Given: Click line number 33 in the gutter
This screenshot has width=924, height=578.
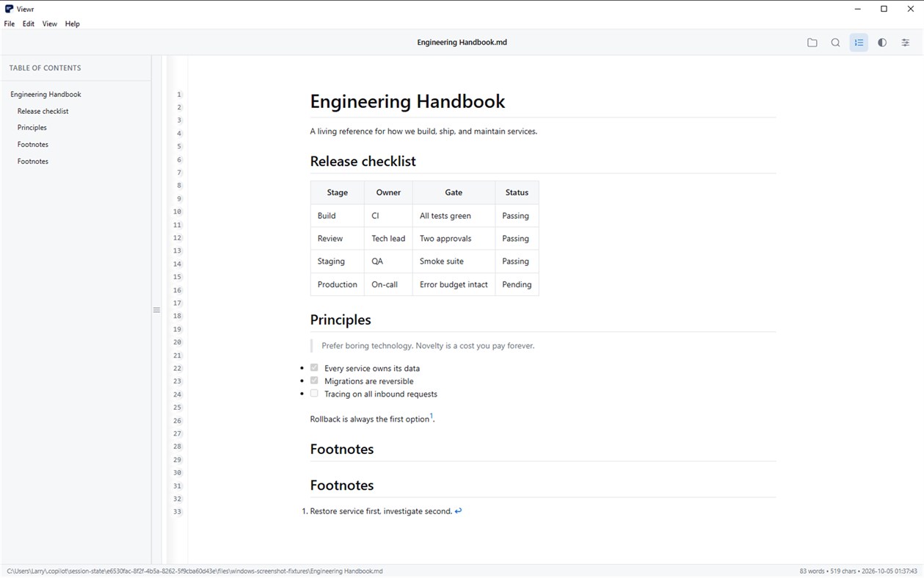Looking at the screenshot, I should pyautogui.click(x=177, y=512).
